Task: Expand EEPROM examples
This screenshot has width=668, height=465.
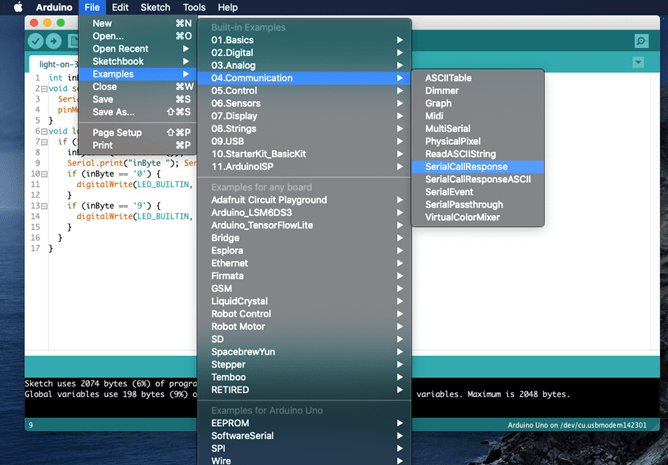Action: click(x=304, y=423)
